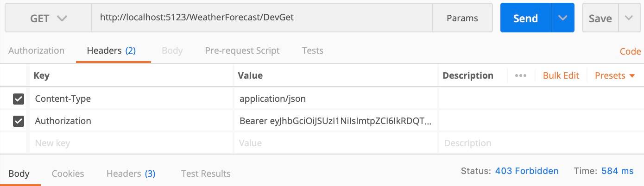Click the New key input field
The height and width of the screenshot is (186, 644).
coord(132,143)
